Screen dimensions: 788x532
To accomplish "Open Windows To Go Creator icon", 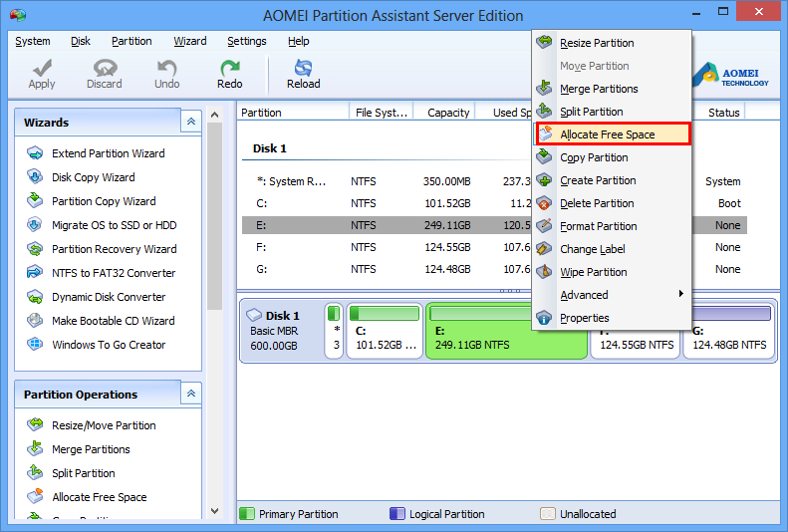I will 35,344.
